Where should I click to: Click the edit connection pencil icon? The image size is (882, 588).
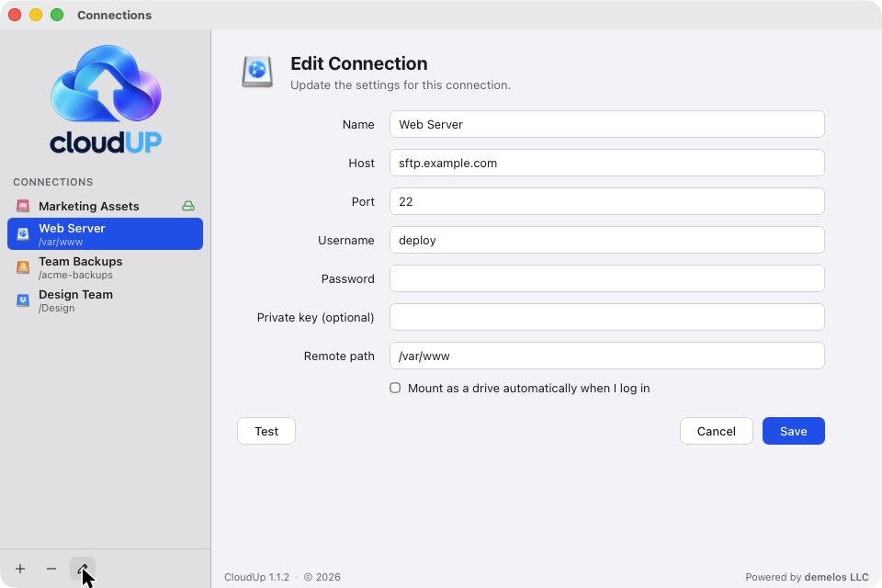pos(83,569)
